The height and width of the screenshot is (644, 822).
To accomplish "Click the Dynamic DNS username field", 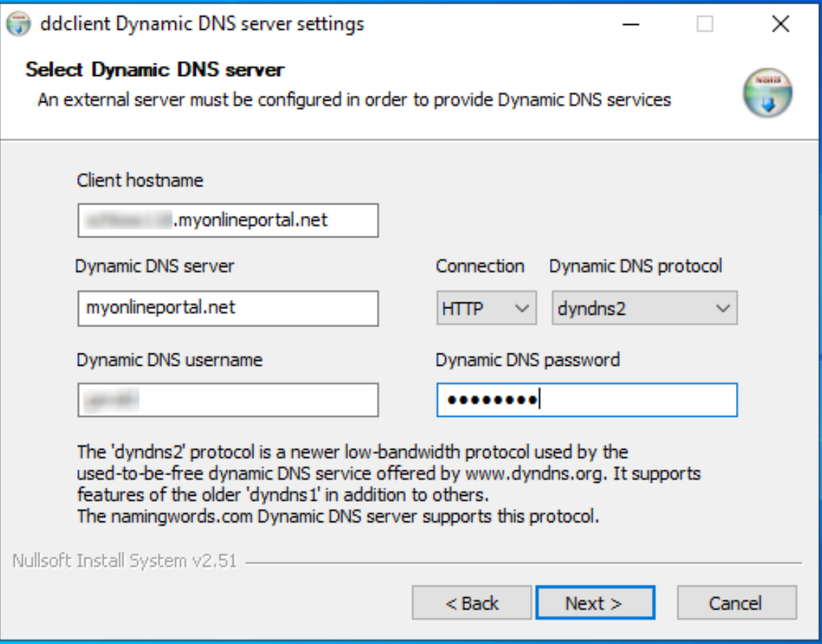I will click(228, 400).
